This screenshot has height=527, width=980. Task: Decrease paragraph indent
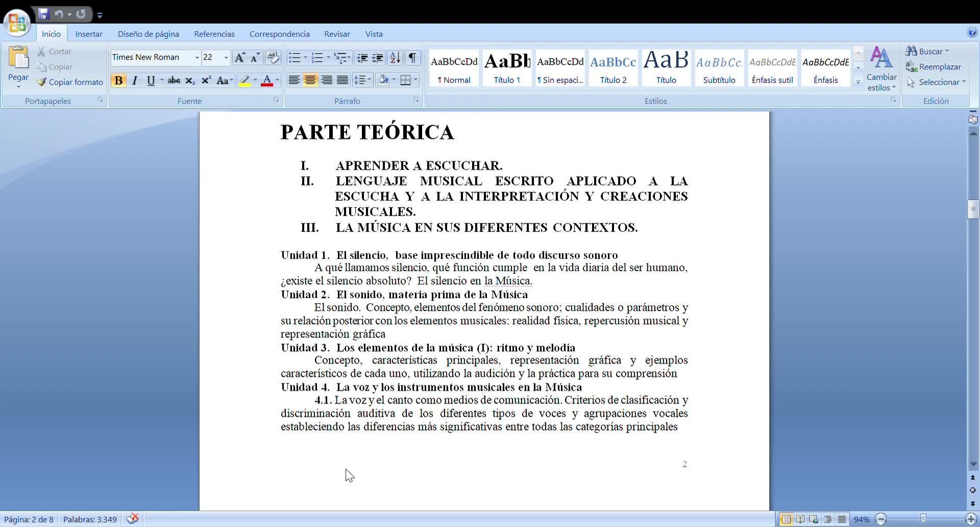(x=362, y=57)
